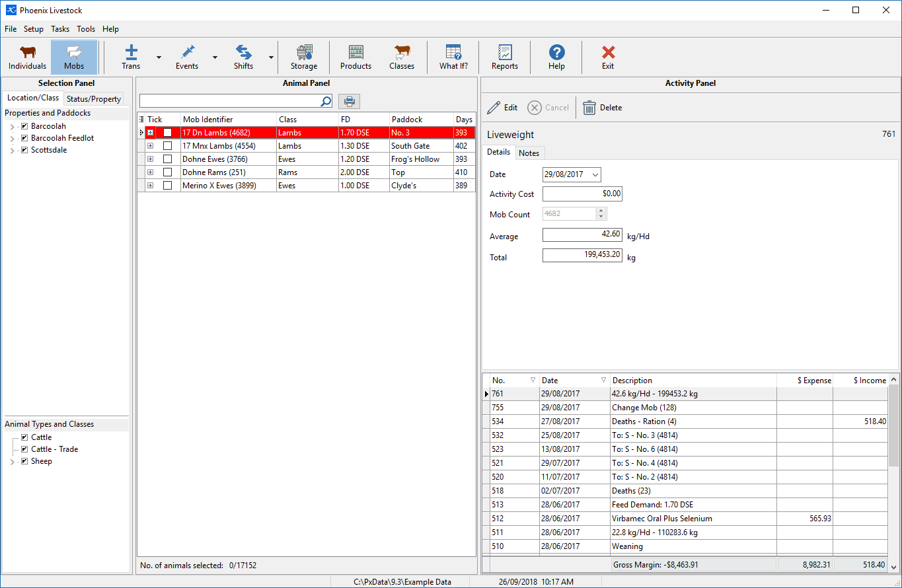Sort by the Paddock column header

tap(421, 120)
